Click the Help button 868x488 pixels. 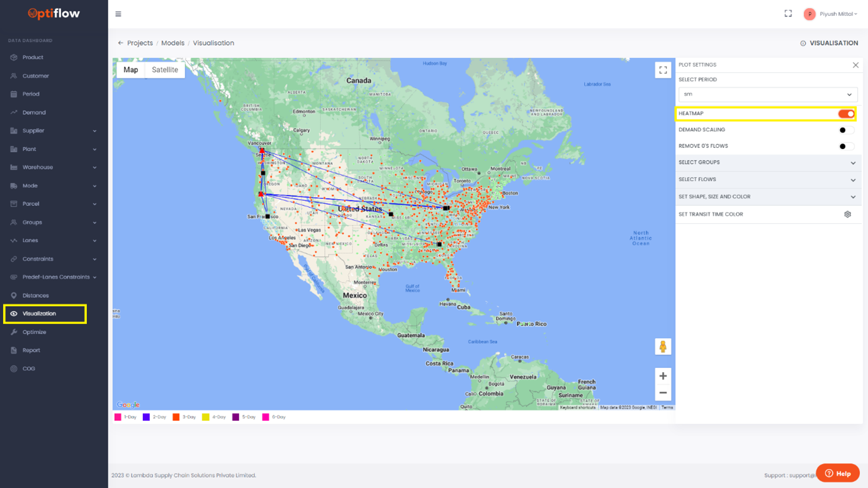coord(837,473)
